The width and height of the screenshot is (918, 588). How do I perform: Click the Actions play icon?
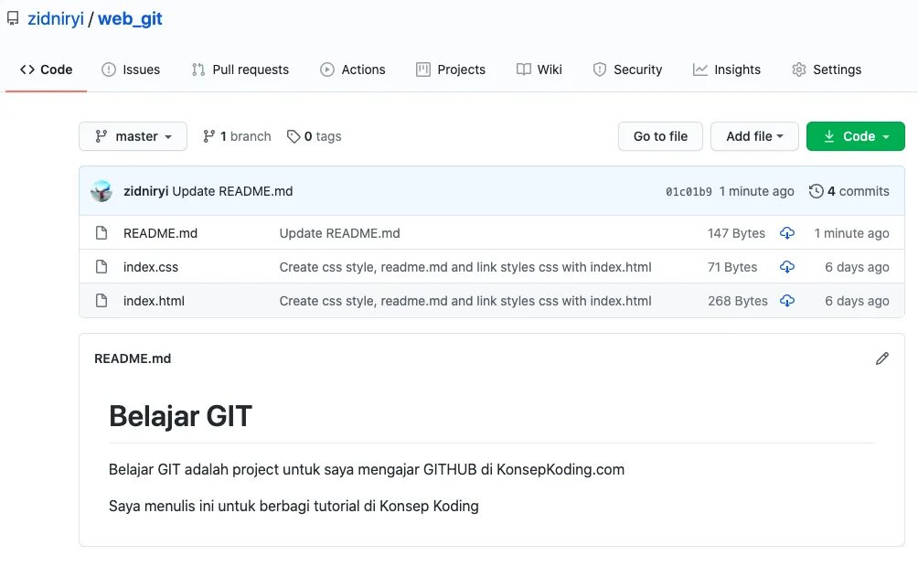pos(326,69)
